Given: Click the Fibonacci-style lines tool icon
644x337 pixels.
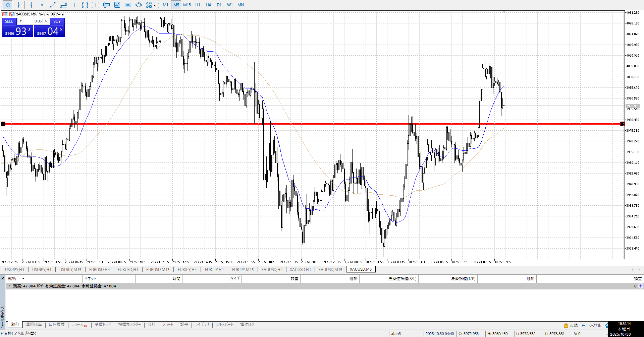Looking at the screenshot, I should 63,5.
